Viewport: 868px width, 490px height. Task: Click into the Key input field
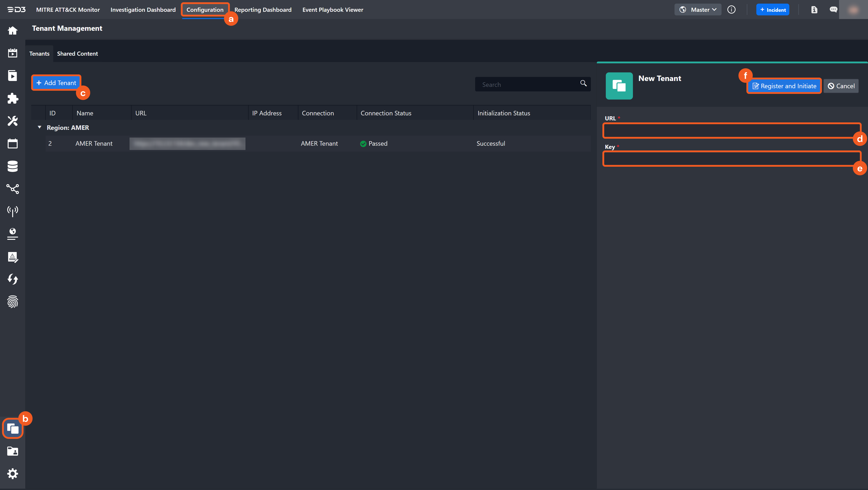[731, 159]
